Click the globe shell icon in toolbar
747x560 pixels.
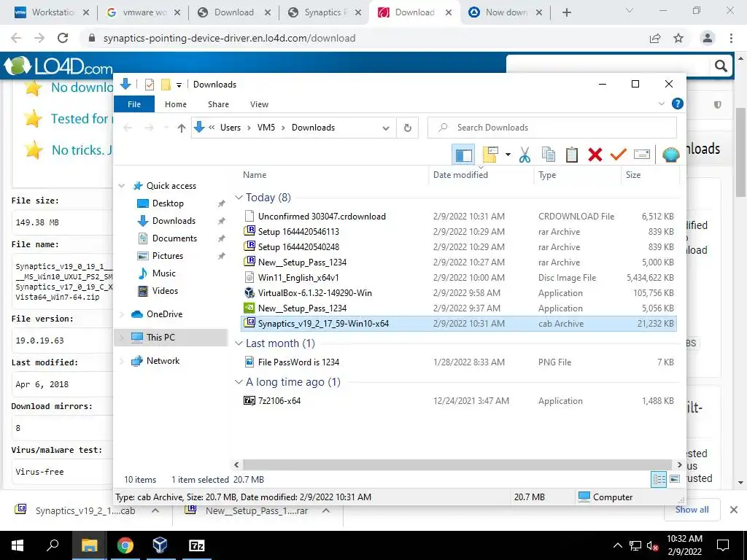pyautogui.click(x=671, y=155)
